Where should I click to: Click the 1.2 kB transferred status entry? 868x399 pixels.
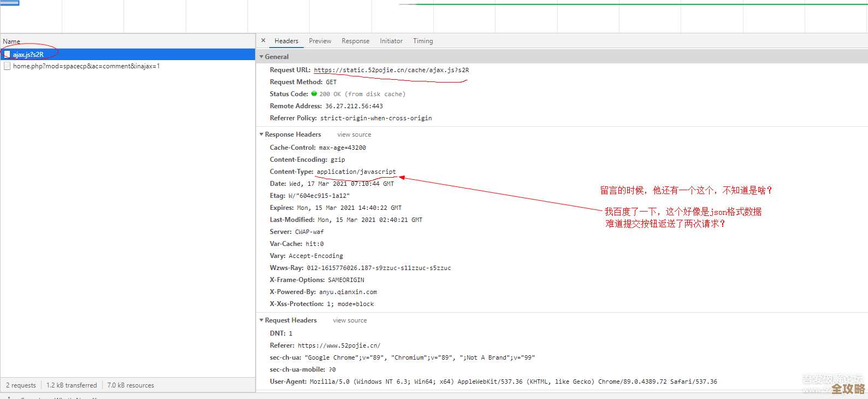coord(72,385)
